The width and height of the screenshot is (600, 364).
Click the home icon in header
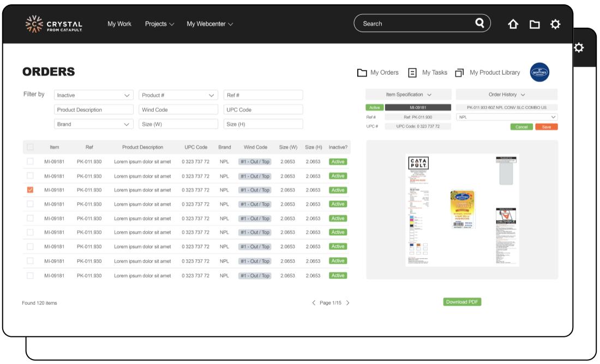pyautogui.click(x=513, y=24)
